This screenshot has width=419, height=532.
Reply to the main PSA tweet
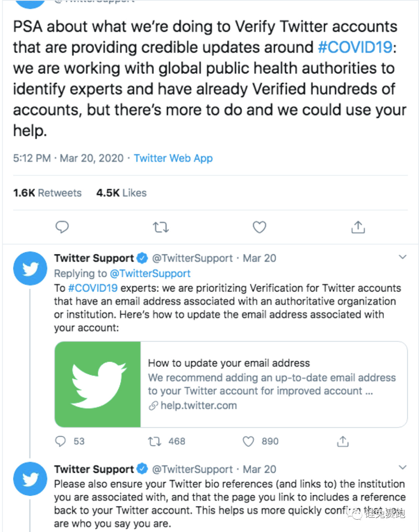(62, 227)
